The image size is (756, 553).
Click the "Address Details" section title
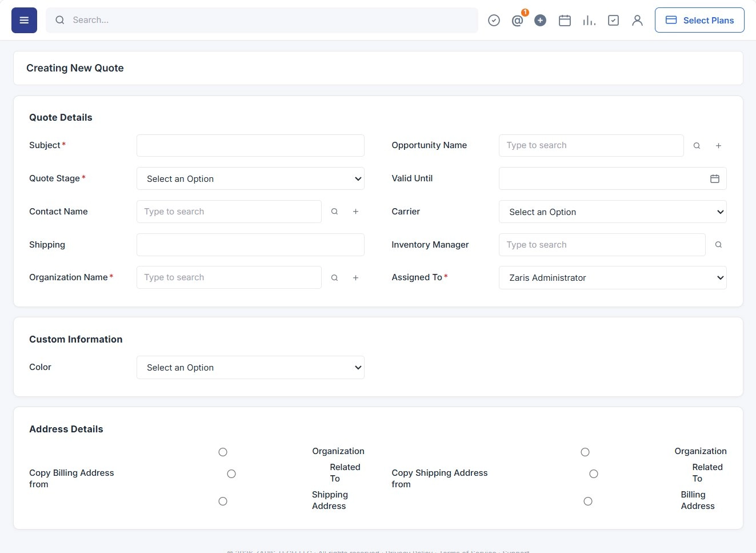66,429
